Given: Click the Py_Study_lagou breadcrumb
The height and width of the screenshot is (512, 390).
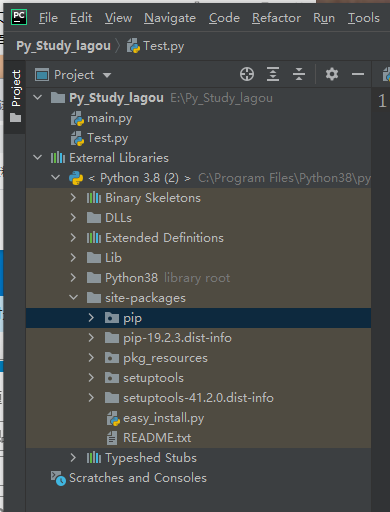Looking at the screenshot, I should pos(63,46).
